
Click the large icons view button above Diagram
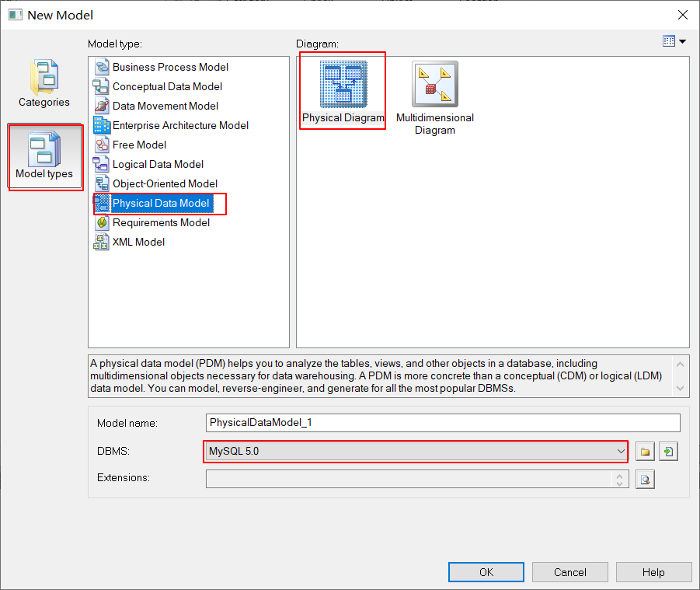670,40
